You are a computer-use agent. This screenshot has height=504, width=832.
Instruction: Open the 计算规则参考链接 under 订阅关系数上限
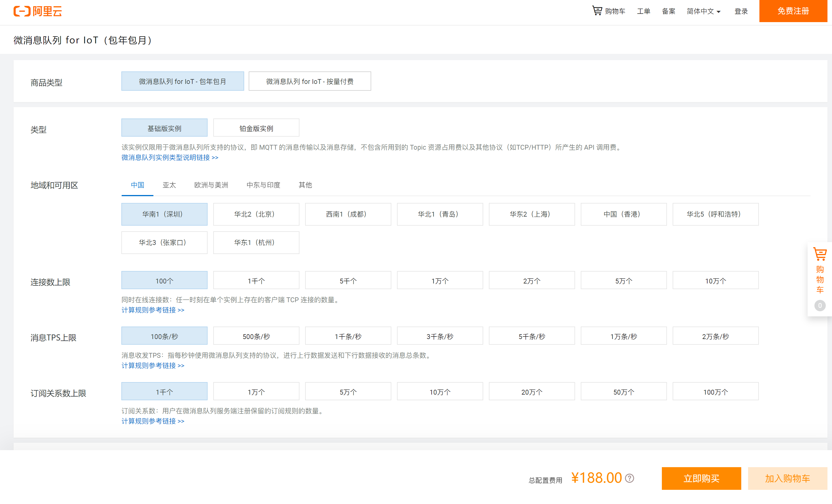tap(153, 421)
